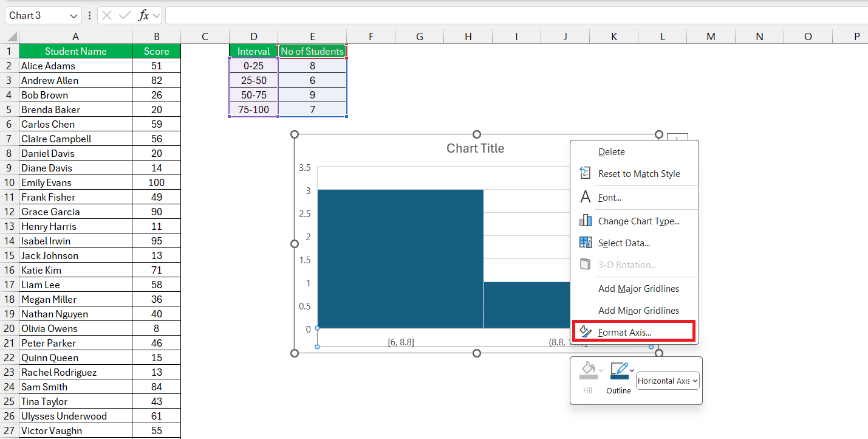
Task: Click vertical axis value 3.5
Action: [x=305, y=168]
